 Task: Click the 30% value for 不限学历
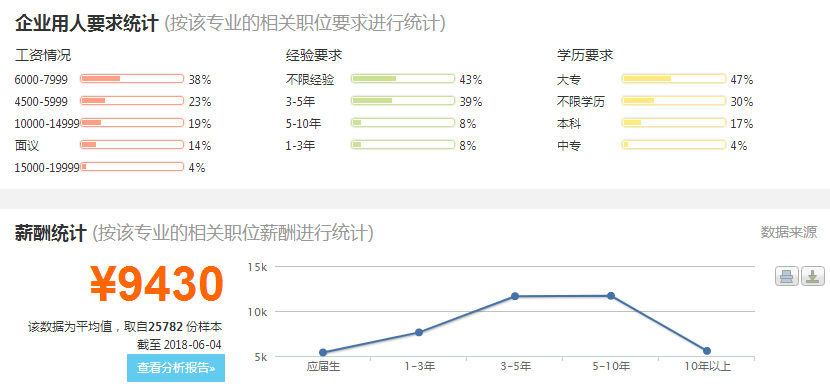(x=742, y=102)
